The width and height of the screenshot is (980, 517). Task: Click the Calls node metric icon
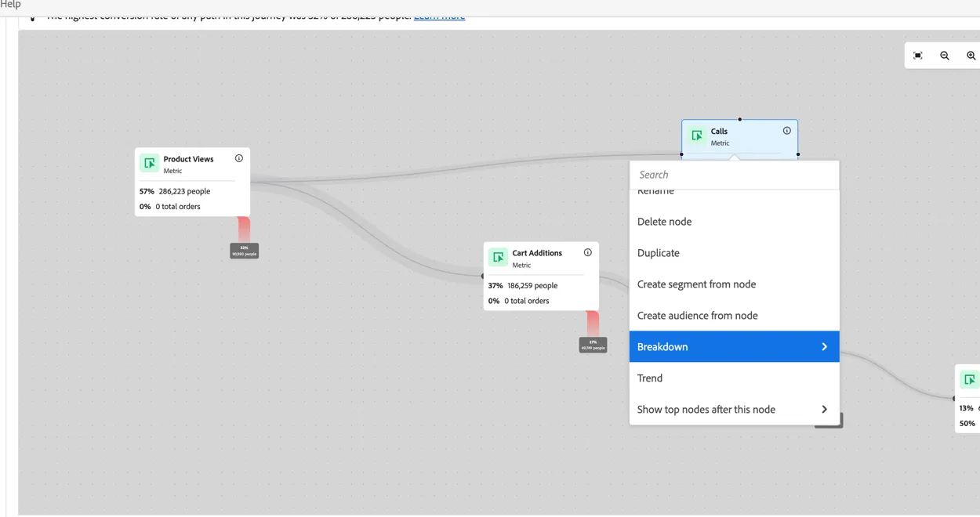[x=696, y=136]
